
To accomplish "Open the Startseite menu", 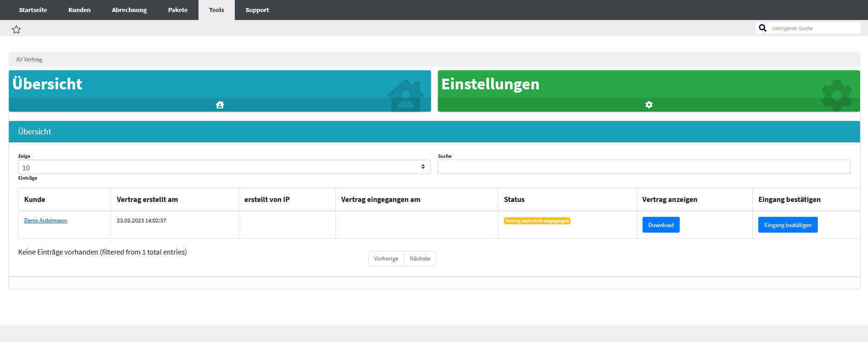I will pyautogui.click(x=33, y=10).
